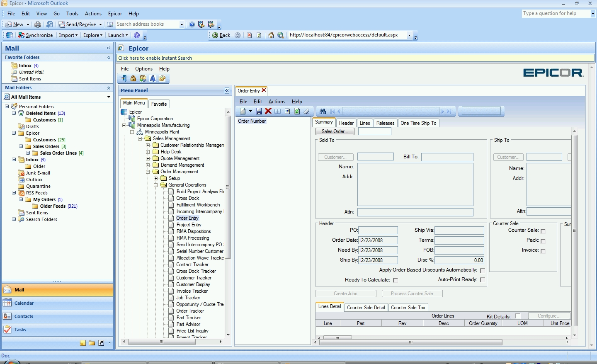Expand the Quote Management tree folder
This screenshot has height=364, width=597.
(148, 158)
